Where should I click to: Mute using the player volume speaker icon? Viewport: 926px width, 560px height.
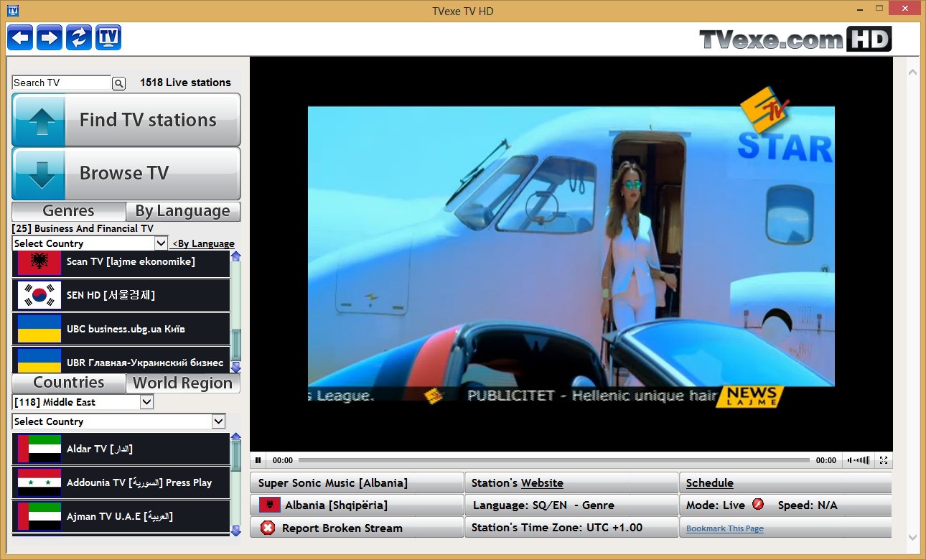pos(851,460)
